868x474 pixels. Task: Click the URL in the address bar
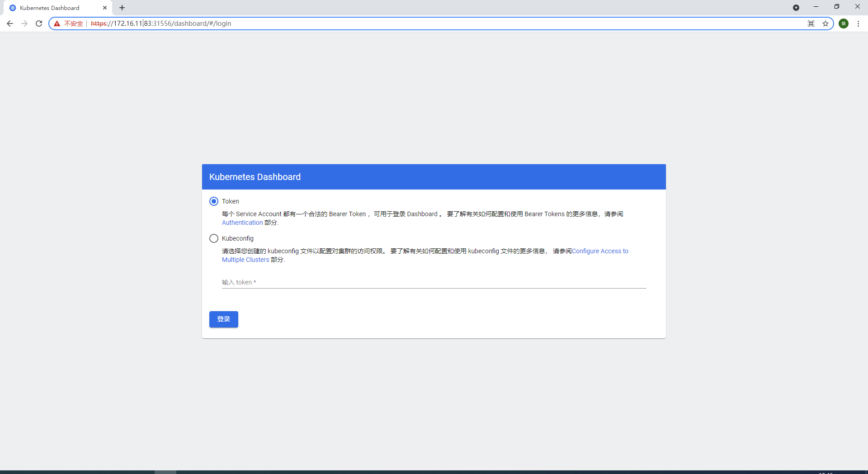coord(161,24)
